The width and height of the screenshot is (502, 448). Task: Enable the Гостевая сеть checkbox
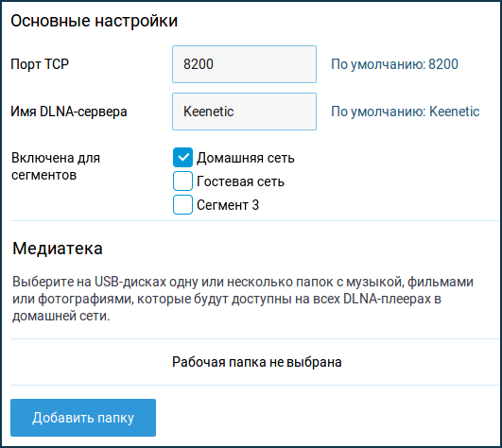click(182, 181)
